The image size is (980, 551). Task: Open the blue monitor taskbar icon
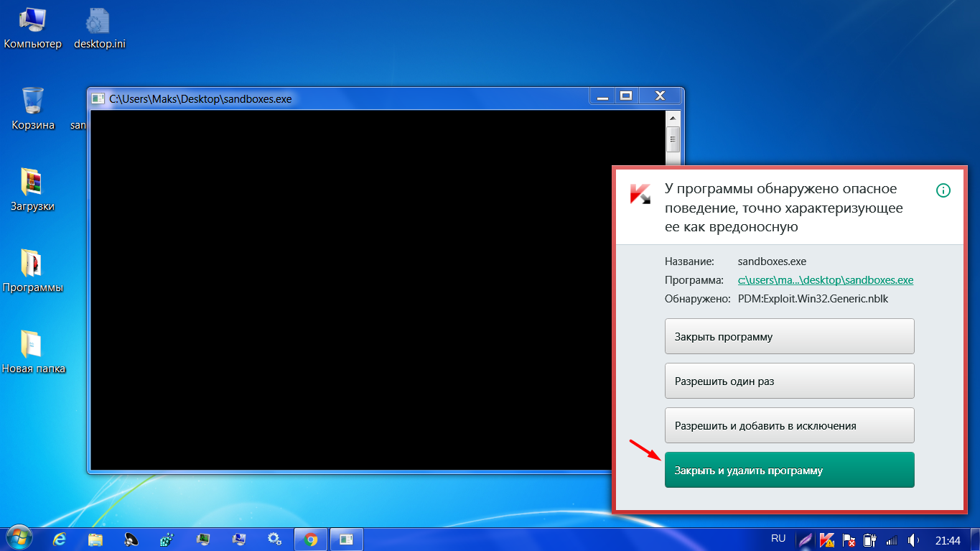[x=239, y=540]
